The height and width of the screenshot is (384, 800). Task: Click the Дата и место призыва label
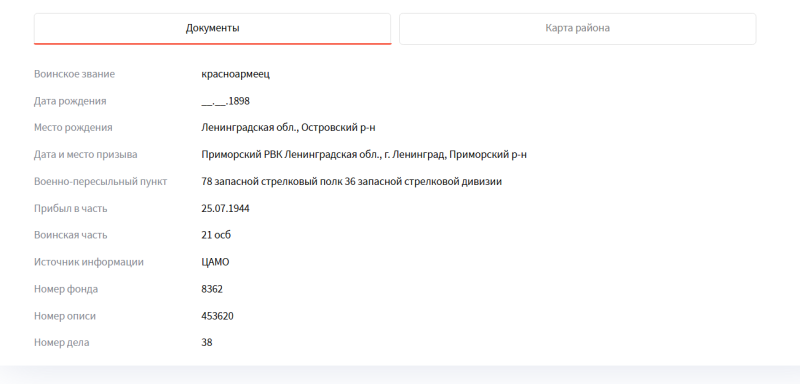[86, 155]
